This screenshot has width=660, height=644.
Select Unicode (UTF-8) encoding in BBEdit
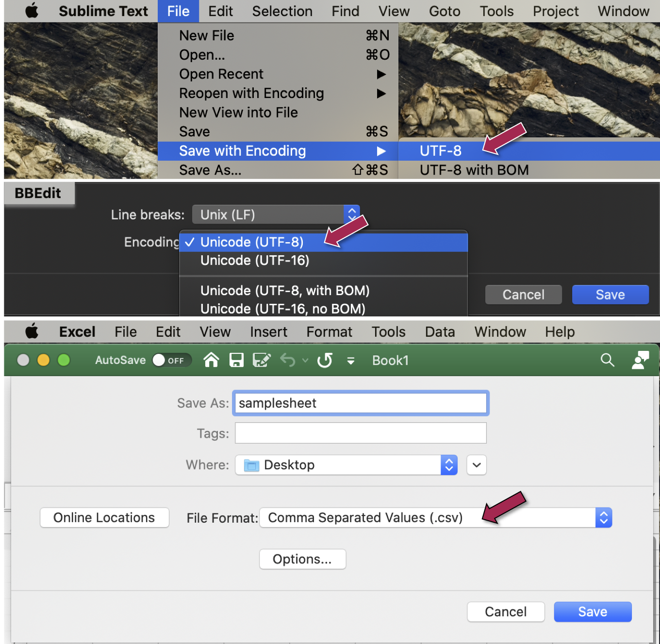[x=323, y=242]
